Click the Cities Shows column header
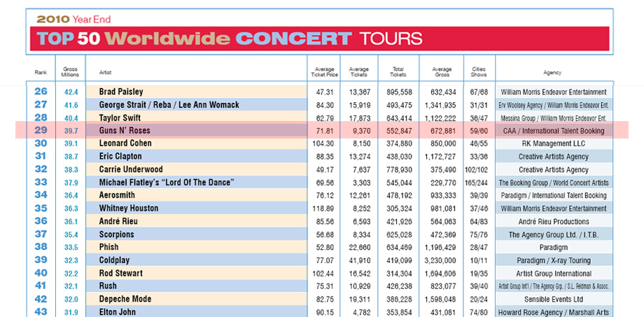644x317 pixels. (x=479, y=72)
